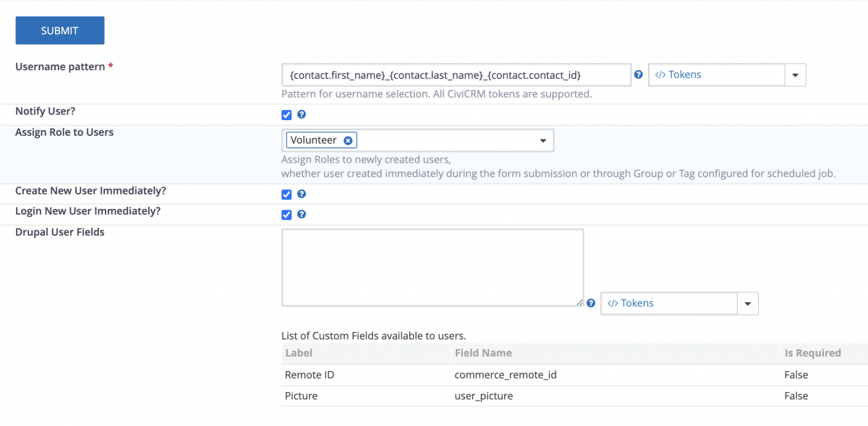Screen dimensions: 868x426
Task: Expand the lower Tokens dropdown arrow
Action: pos(748,303)
